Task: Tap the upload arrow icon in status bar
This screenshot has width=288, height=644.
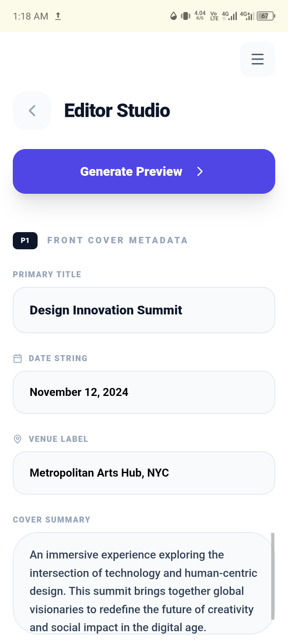Action: [x=58, y=16]
